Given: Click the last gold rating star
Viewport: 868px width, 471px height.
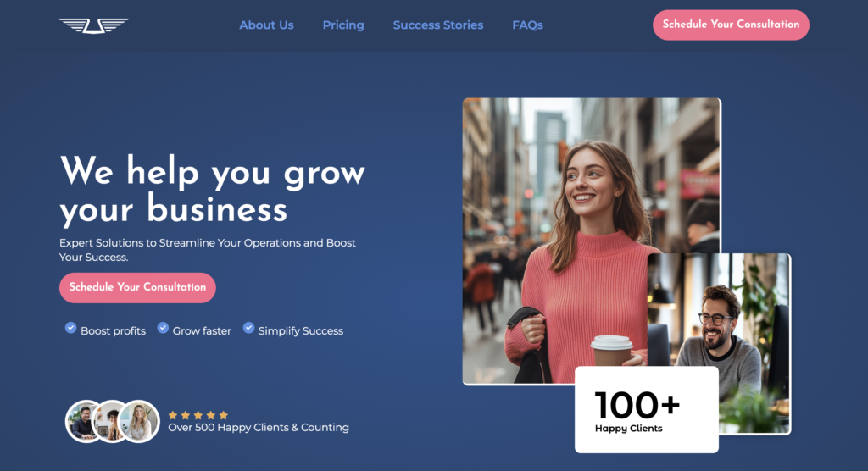Looking at the screenshot, I should click(x=224, y=415).
